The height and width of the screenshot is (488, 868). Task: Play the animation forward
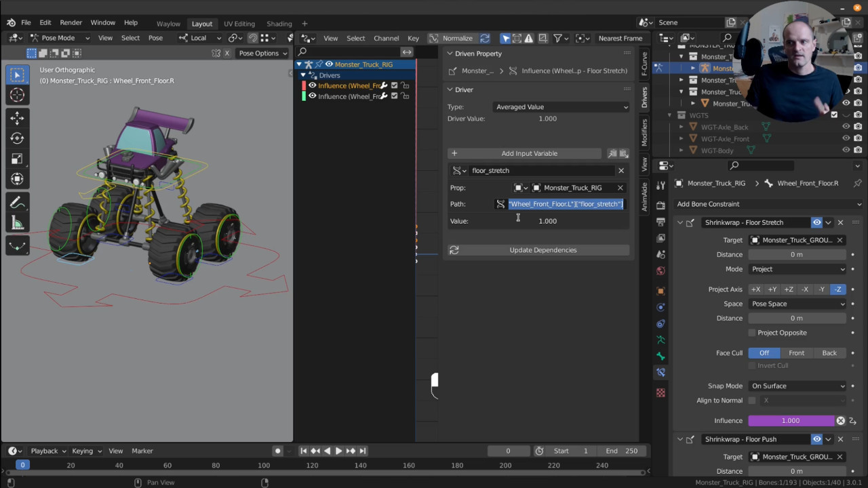tap(338, 451)
